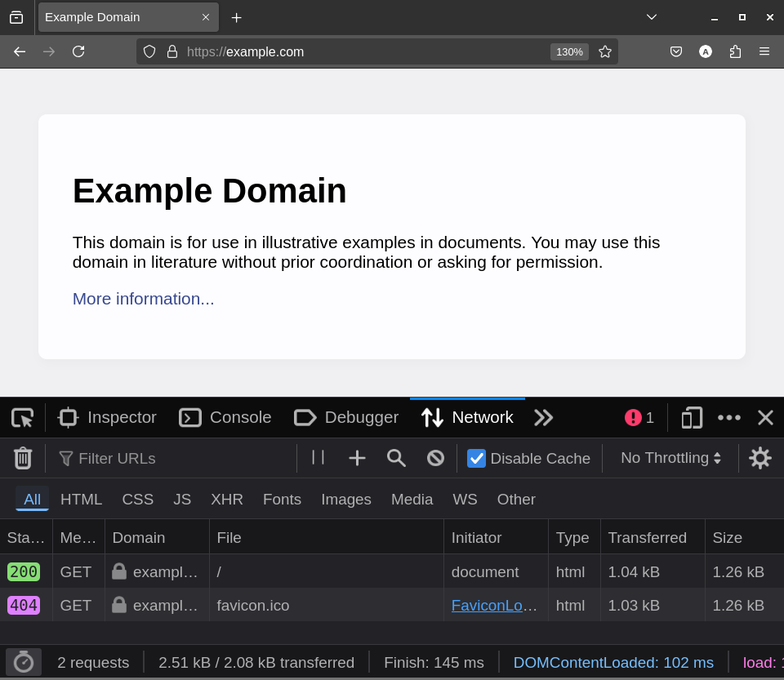The height and width of the screenshot is (680, 784).
Task: Sort by the Size column header
Action: coord(745,538)
